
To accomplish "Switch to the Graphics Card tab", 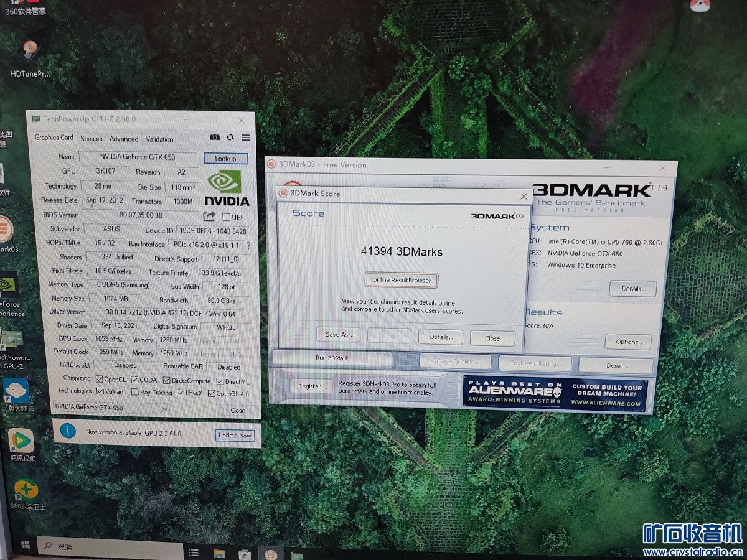I will tap(54, 138).
